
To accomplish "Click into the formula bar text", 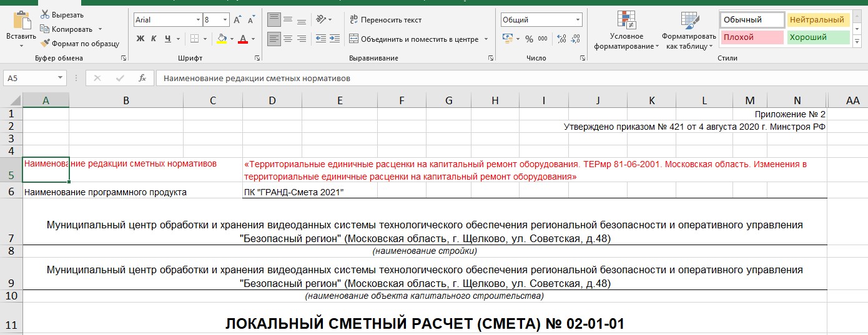I will (512, 79).
